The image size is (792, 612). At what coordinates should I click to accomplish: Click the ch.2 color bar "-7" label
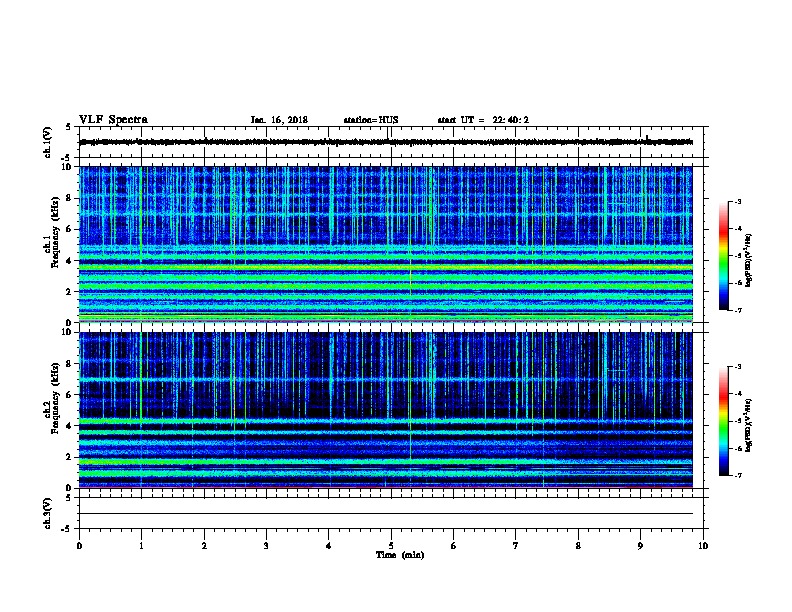click(x=737, y=475)
